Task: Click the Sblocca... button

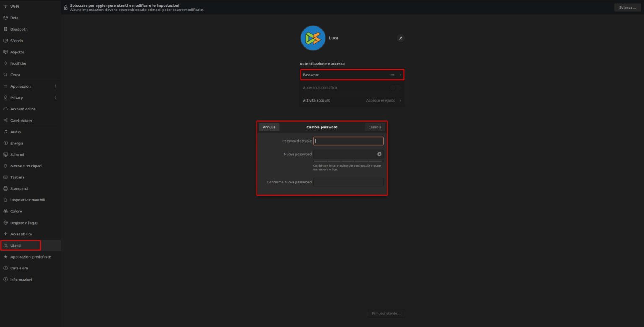Action: [x=627, y=8]
